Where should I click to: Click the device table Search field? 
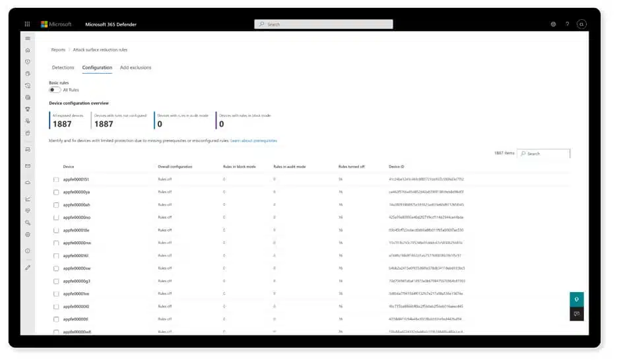pyautogui.click(x=543, y=153)
